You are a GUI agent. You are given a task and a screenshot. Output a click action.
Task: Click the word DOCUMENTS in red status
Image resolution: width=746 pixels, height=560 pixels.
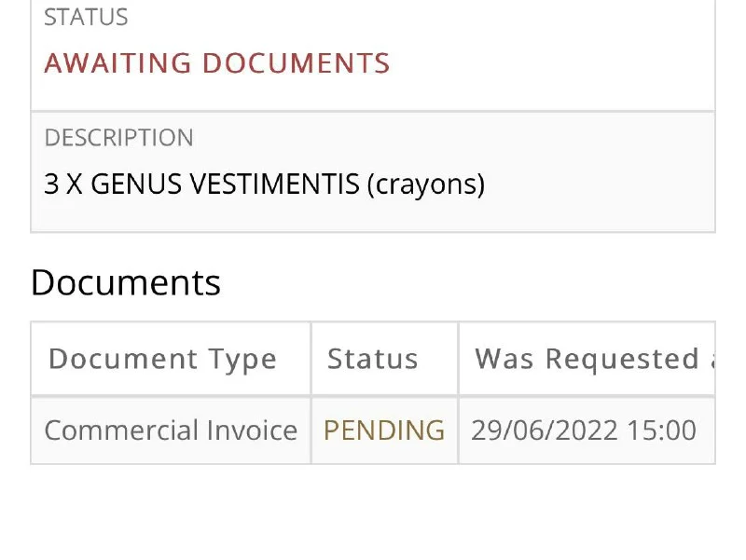(297, 63)
